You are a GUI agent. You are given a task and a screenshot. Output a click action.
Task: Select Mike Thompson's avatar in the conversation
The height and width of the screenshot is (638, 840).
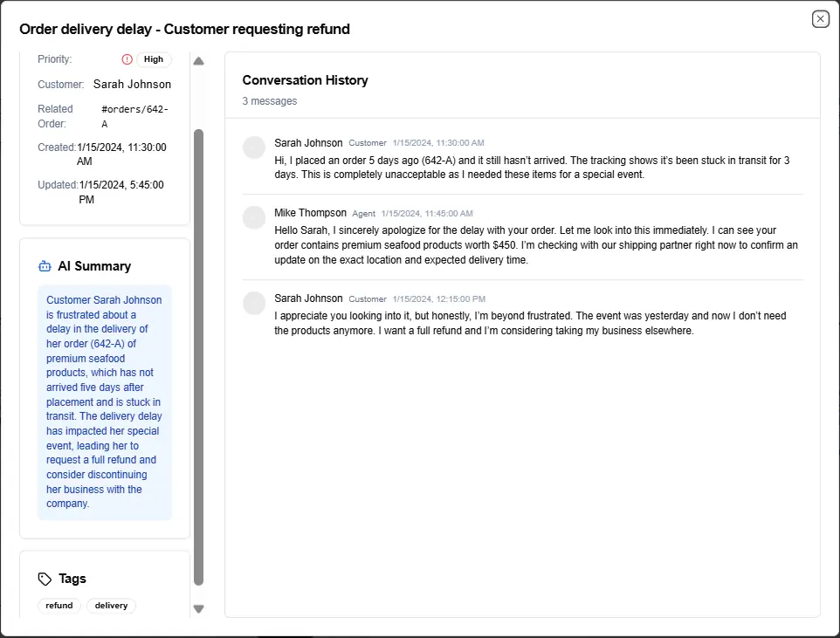[254, 217]
